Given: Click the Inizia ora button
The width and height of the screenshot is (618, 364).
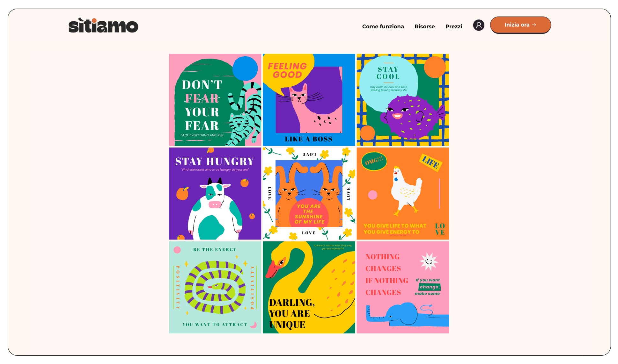Looking at the screenshot, I should pyautogui.click(x=520, y=25).
